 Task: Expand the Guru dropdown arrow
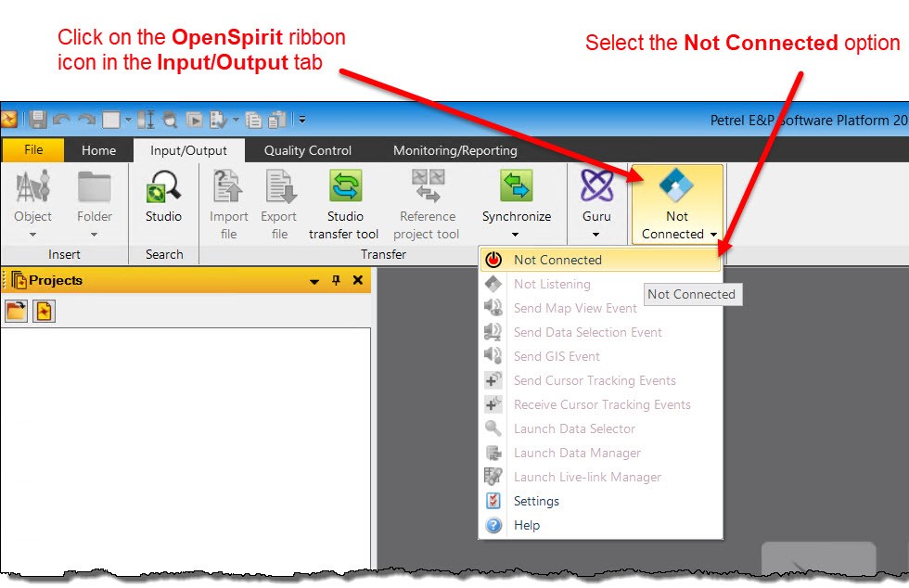595,235
